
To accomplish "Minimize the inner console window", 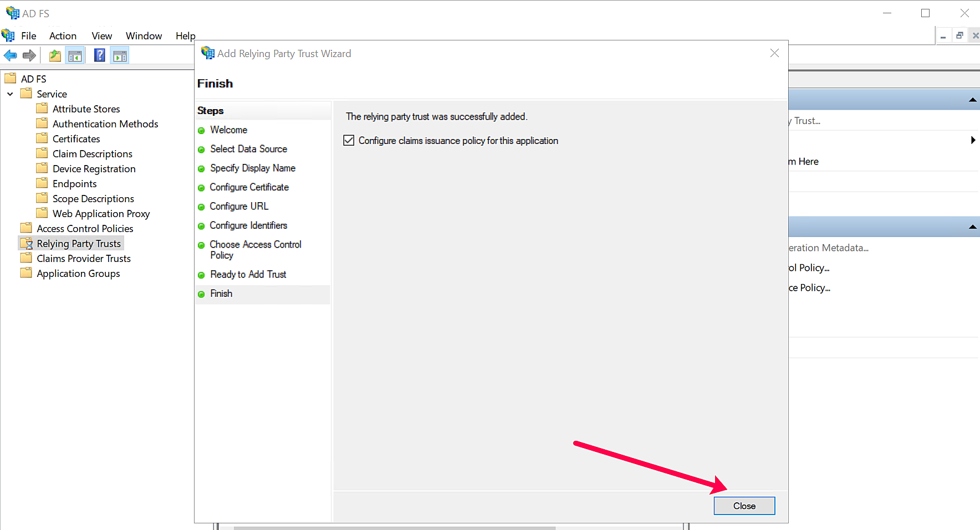I will tap(943, 36).
